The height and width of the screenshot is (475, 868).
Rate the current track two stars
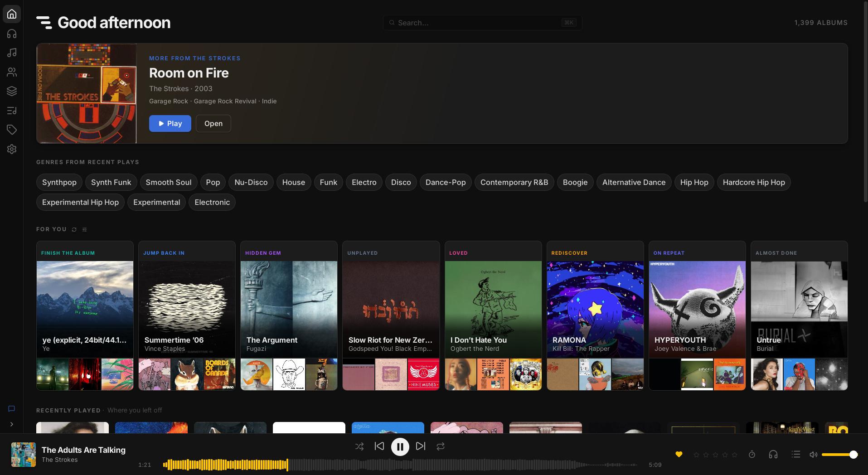coord(706,455)
